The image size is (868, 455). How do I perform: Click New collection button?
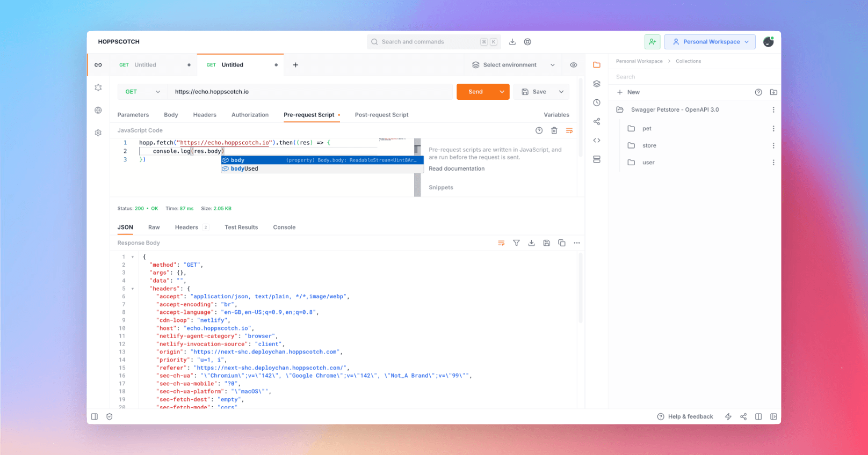coord(628,92)
